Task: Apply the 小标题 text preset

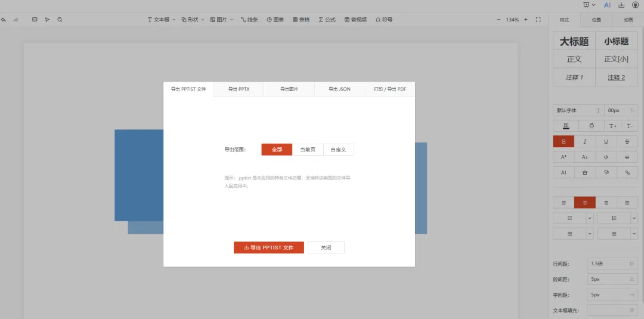Action: click(616, 42)
